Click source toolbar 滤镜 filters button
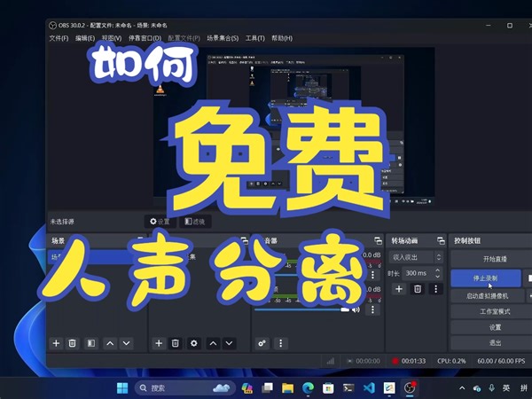 (195, 222)
